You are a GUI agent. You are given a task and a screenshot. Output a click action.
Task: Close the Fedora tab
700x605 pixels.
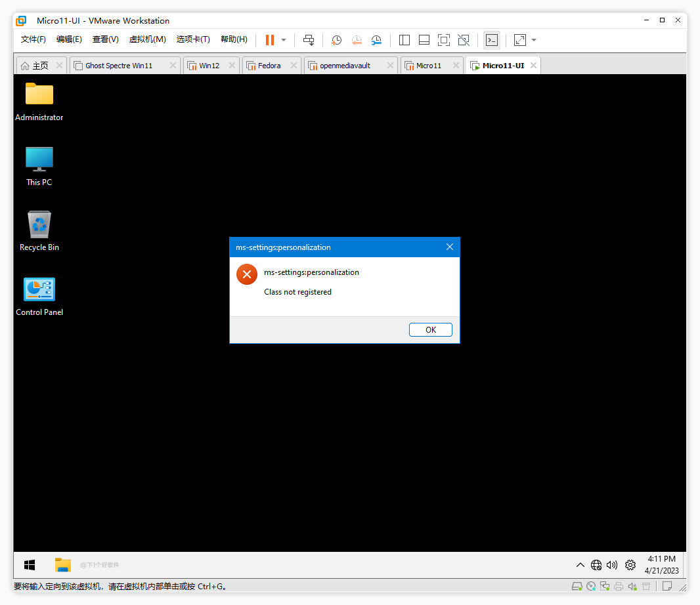(294, 65)
